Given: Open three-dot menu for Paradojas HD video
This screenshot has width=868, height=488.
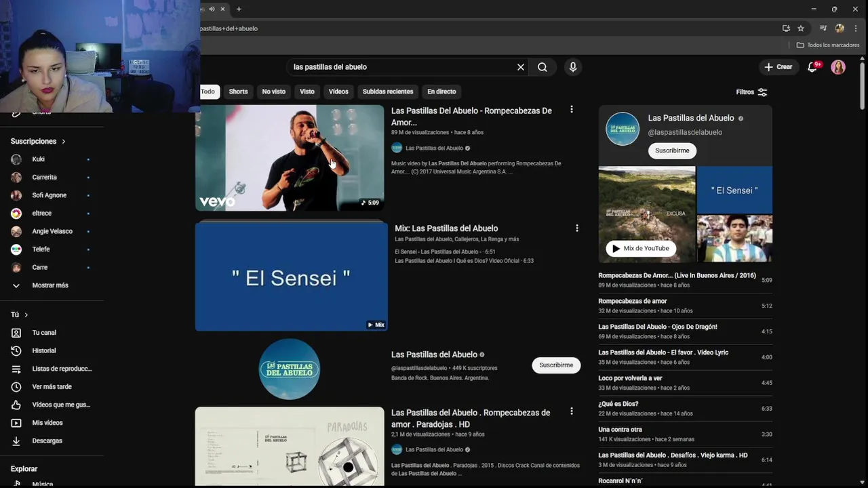Looking at the screenshot, I should click(x=572, y=411).
